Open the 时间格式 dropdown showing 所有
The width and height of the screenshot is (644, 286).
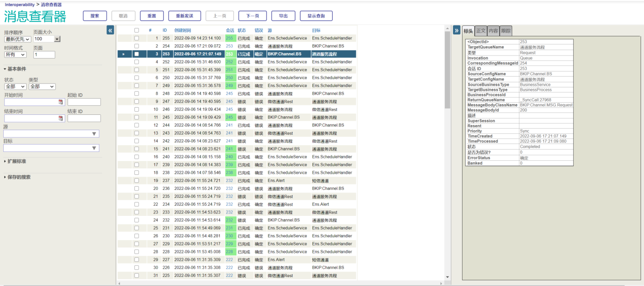tap(15, 55)
